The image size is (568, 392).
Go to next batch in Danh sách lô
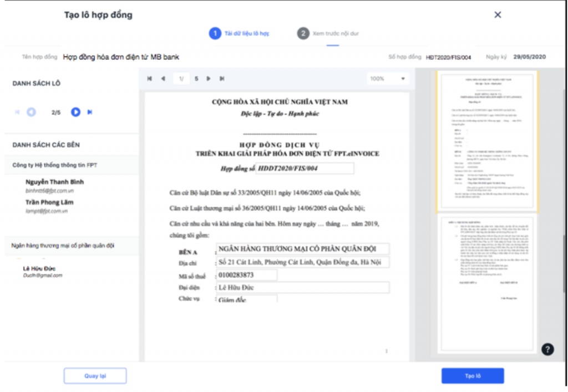click(x=75, y=112)
